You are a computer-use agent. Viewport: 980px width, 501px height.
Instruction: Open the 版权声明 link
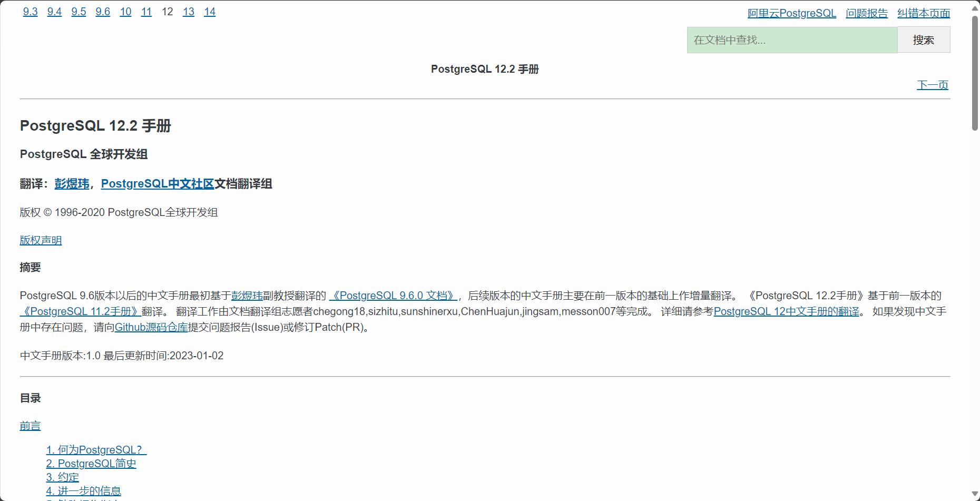pos(41,240)
